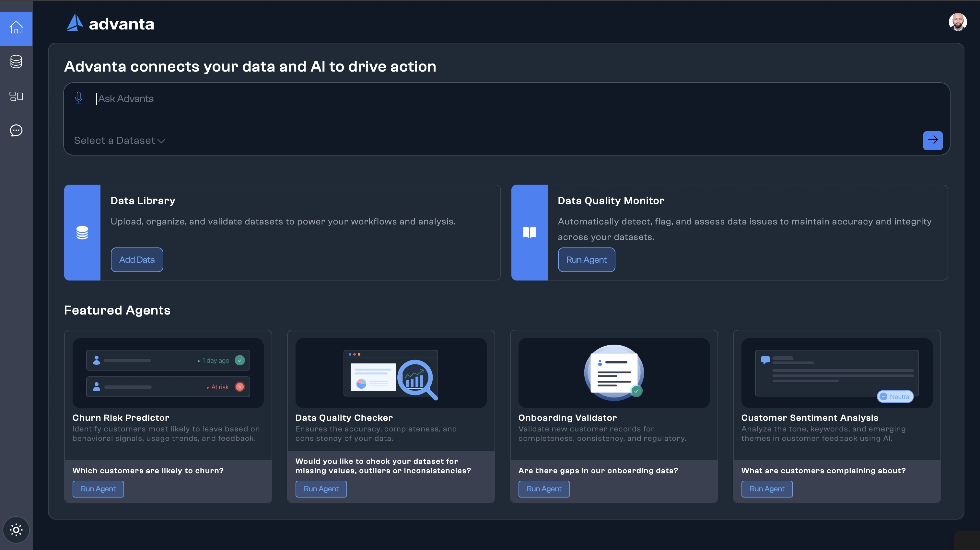Open the Home sidebar icon
980x550 pixels.
click(16, 28)
